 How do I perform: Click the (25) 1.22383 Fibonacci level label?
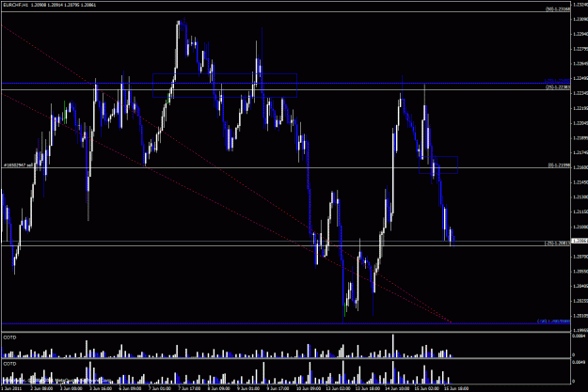coord(558,86)
